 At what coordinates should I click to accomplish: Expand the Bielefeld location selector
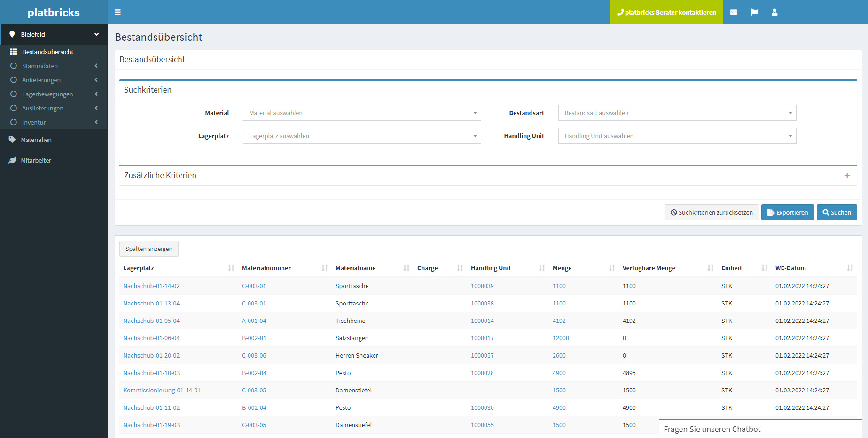tap(54, 34)
